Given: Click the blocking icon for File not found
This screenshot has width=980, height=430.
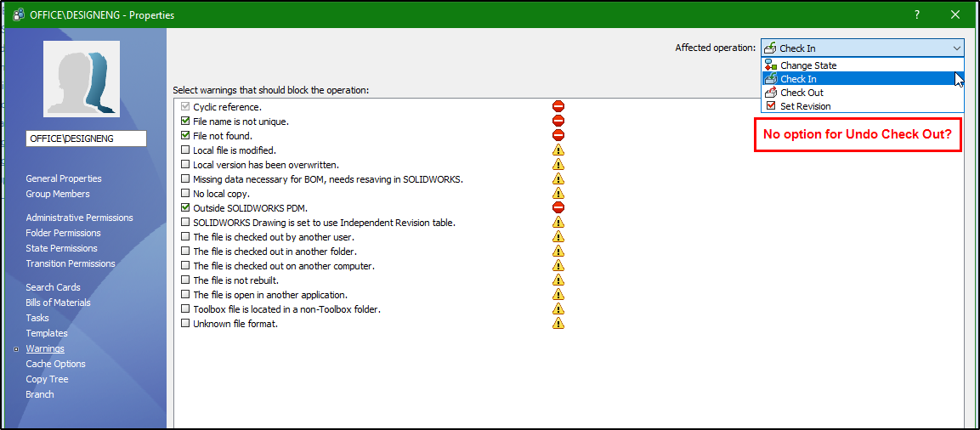Looking at the screenshot, I should [x=558, y=135].
